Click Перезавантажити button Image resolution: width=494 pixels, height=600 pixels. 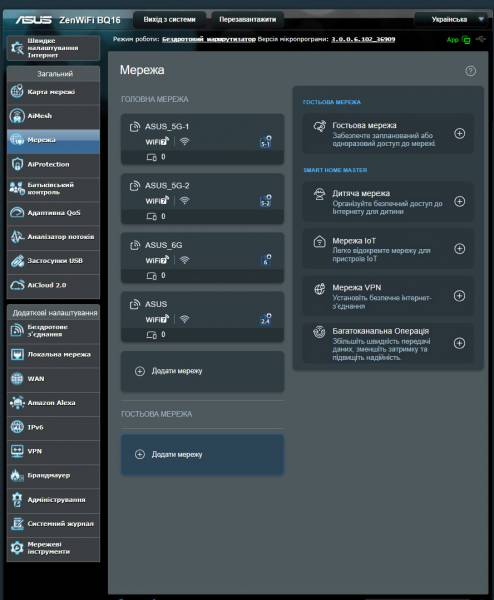pyautogui.click(x=248, y=20)
